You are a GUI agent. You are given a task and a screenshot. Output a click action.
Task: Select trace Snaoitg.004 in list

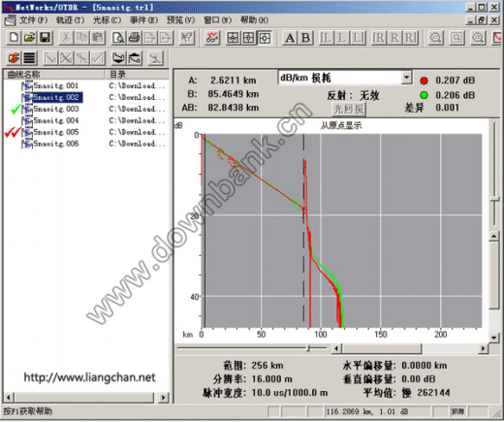pyautogui.click(x=56, y=120)
